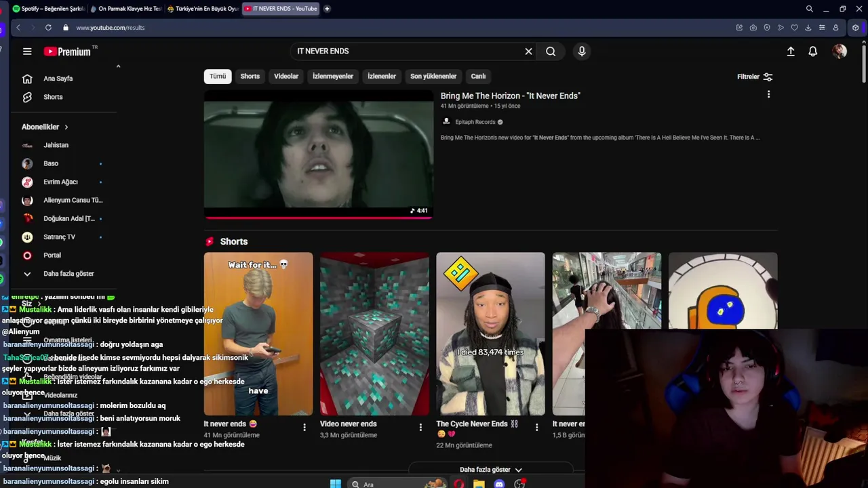Open the Filtreler options
868x488 pixels.
755,77
